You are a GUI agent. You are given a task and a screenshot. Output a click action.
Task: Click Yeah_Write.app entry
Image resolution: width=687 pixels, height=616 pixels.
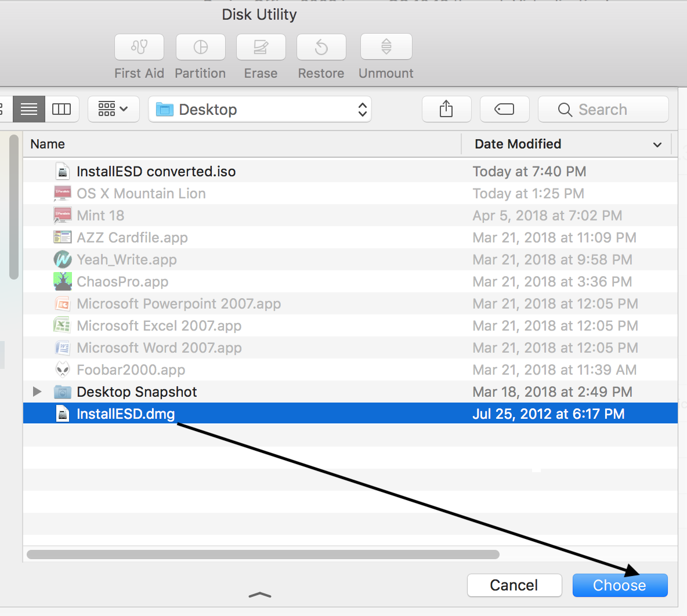(350, 259)
